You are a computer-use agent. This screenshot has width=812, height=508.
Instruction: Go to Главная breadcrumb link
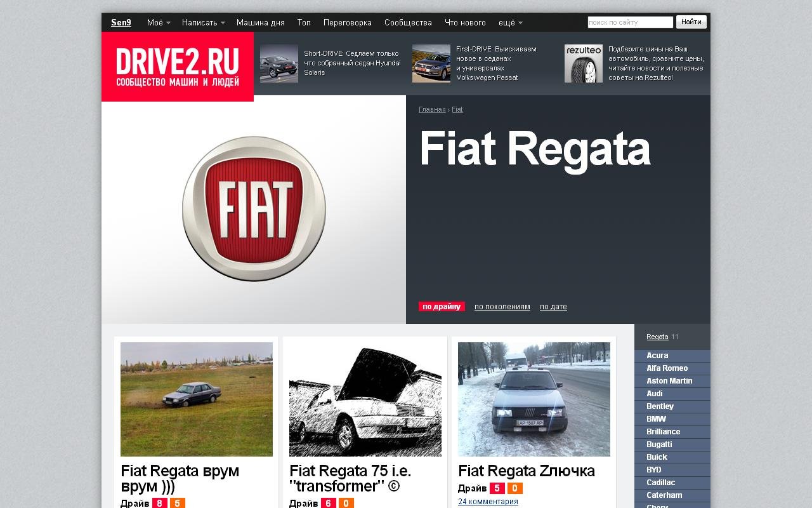(432, 110)
